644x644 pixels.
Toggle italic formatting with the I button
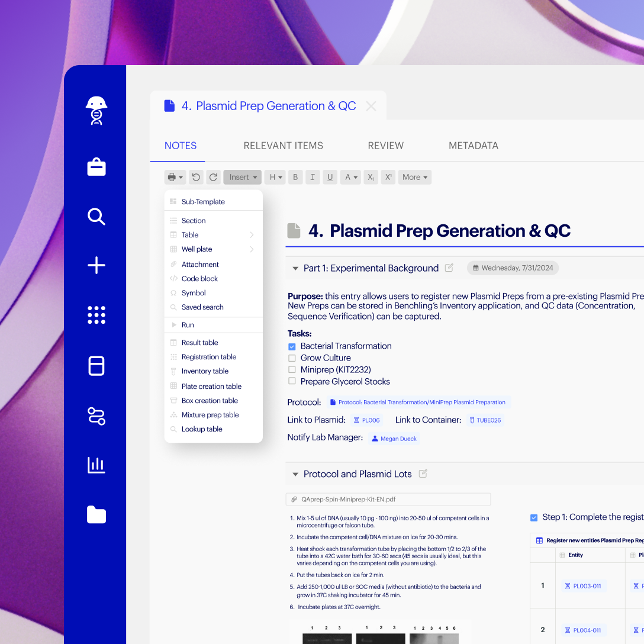(313, 177)
